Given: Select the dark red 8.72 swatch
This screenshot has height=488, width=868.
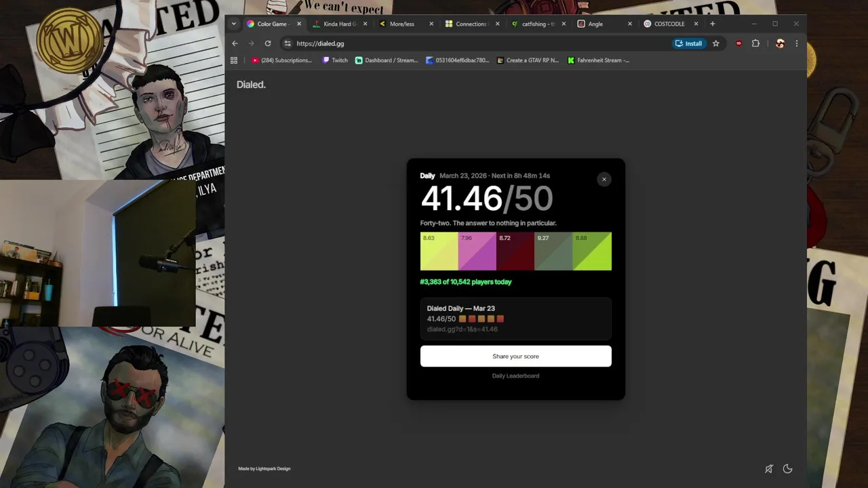Looking at the screenshot, I should click(x=515, y=251).
